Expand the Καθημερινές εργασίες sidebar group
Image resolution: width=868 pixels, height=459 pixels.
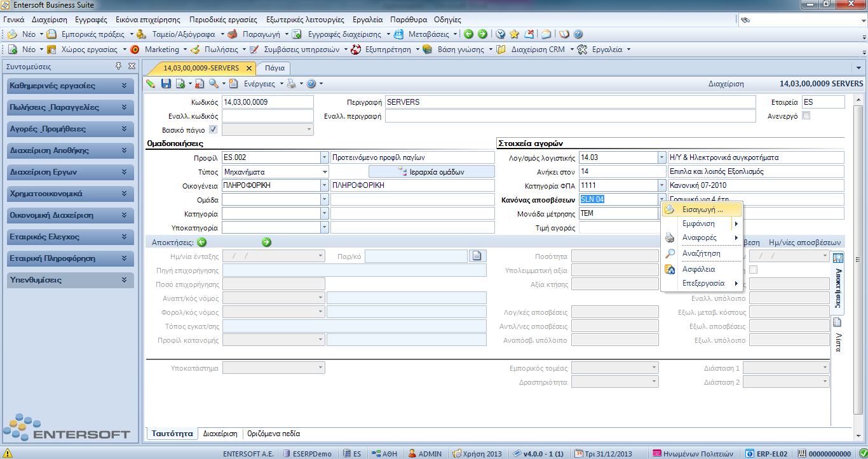point(71,86)
